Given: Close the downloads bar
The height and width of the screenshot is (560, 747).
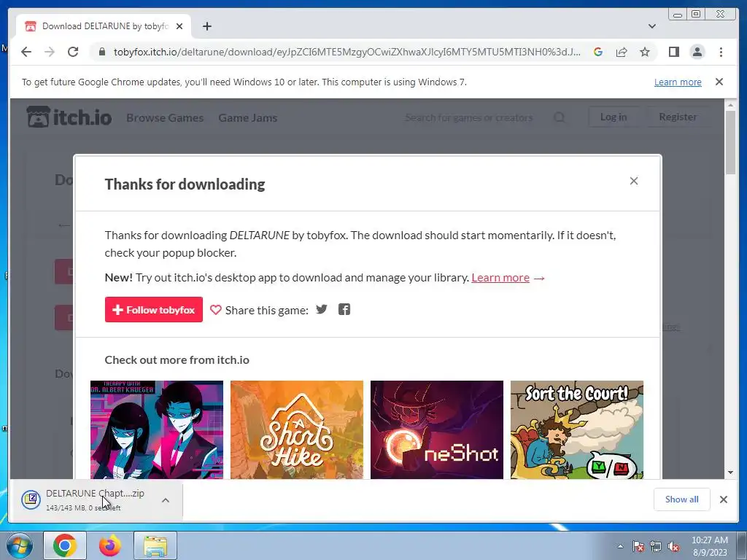Looking at the screenshot, I should [x=724, y=499].
